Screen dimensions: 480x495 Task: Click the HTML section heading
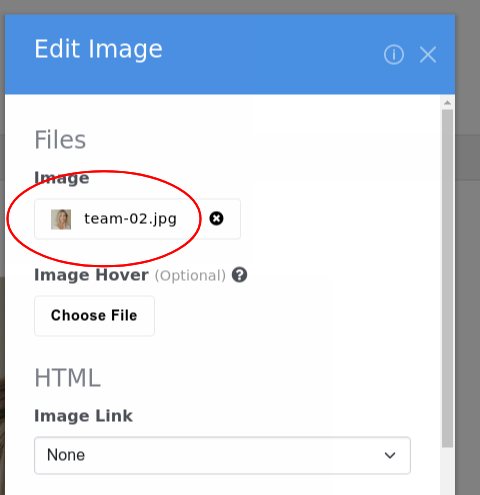tap(68, 378)
